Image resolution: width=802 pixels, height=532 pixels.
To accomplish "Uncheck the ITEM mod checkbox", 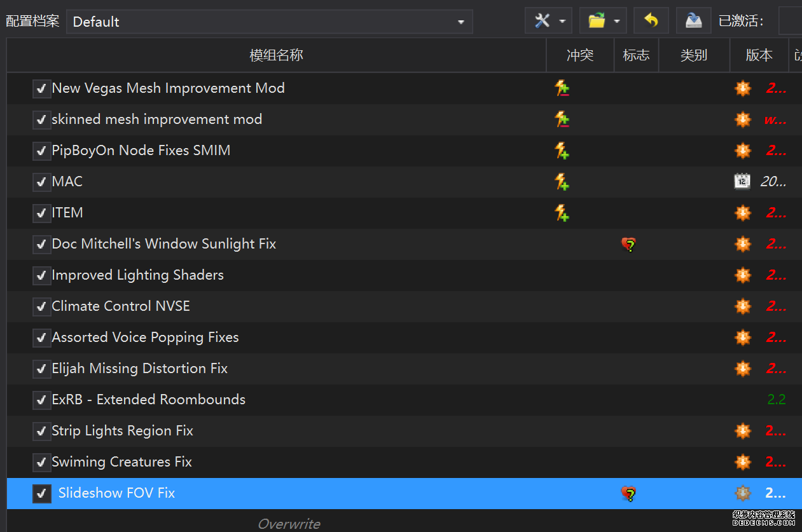I will [41, 213].
